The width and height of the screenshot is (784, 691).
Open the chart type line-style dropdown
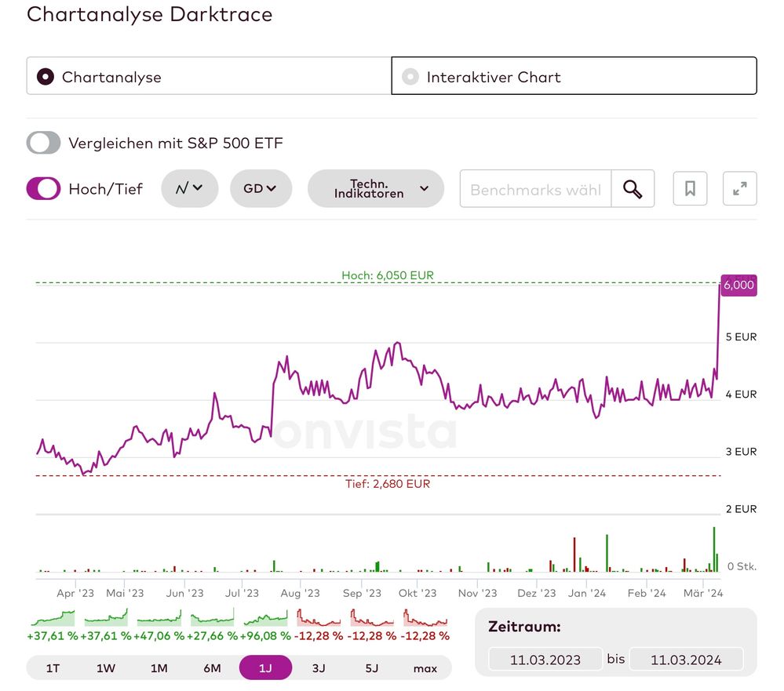tap(189, 188)
